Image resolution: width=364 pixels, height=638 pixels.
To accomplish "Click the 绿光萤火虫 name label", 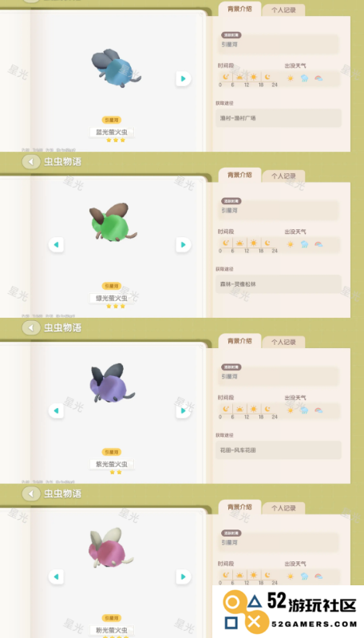I will [112, 298].
